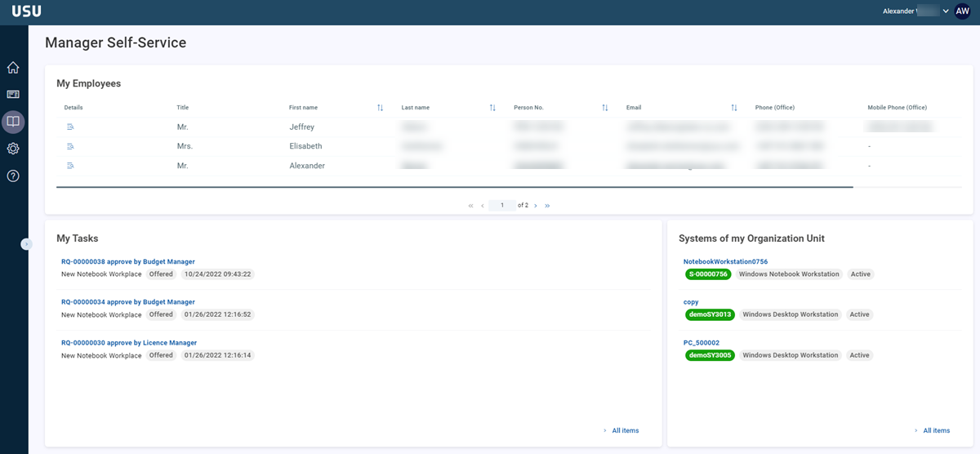Screen dimensions: 980x454
Task: Open the Home icon in sidebar
Action: [x=13, y=68]
